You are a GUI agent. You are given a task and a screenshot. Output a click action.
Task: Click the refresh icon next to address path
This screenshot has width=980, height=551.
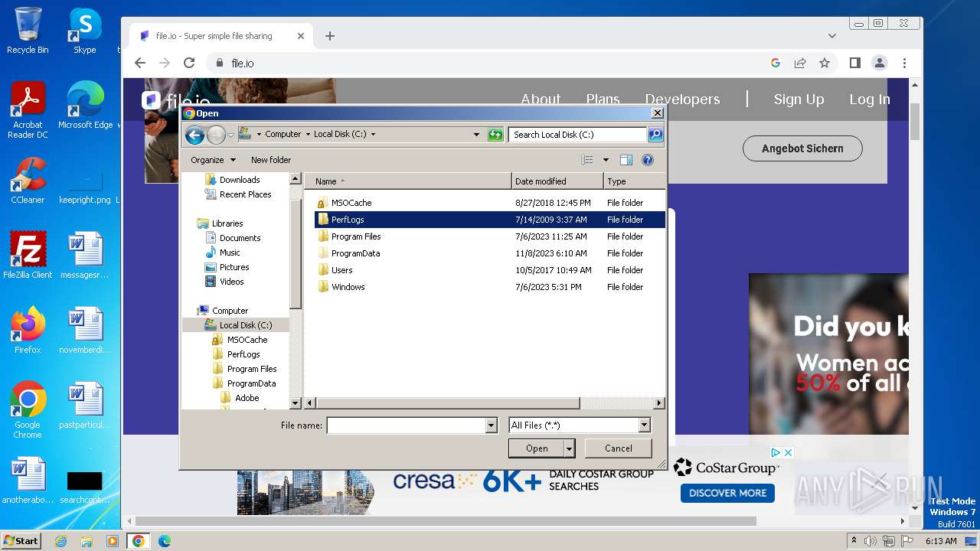495,135
